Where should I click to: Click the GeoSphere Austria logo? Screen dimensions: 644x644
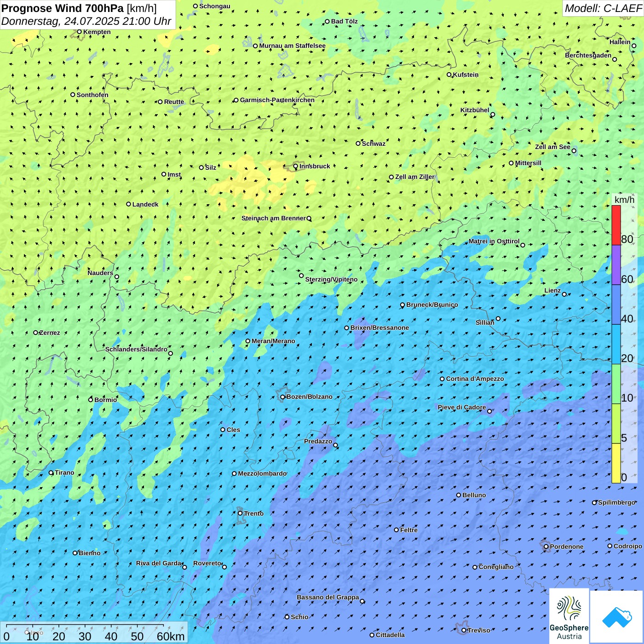[569, 616]
